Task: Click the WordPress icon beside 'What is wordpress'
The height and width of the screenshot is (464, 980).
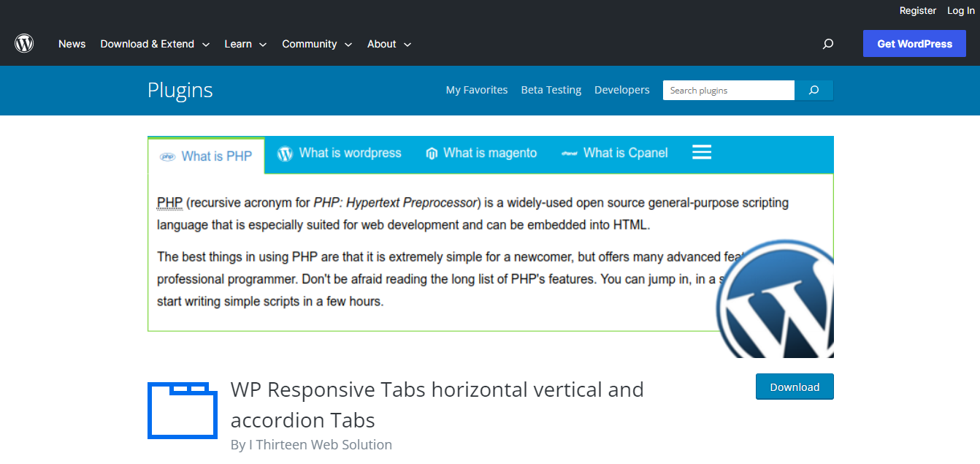Action: click(x=284, y=153)
